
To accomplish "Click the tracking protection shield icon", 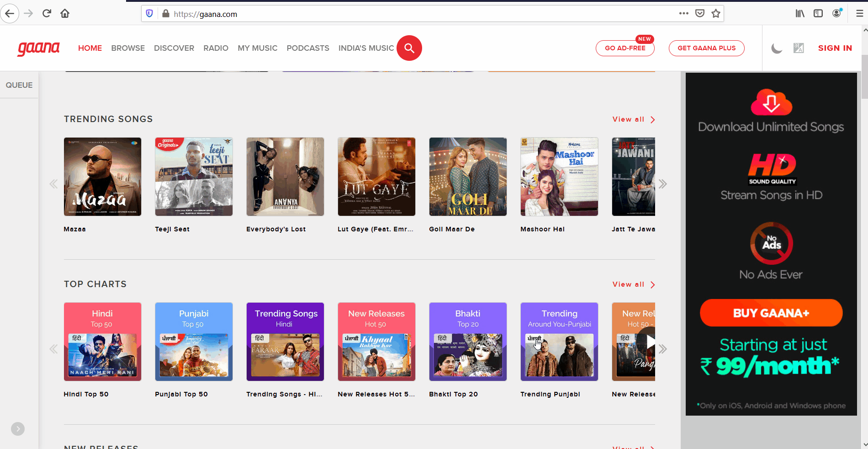I will click(149, 13).
